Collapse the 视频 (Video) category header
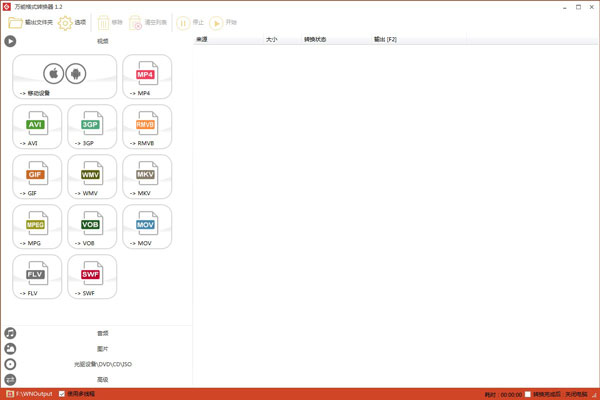This screenshot has height=400, width=600. (102, 41)
